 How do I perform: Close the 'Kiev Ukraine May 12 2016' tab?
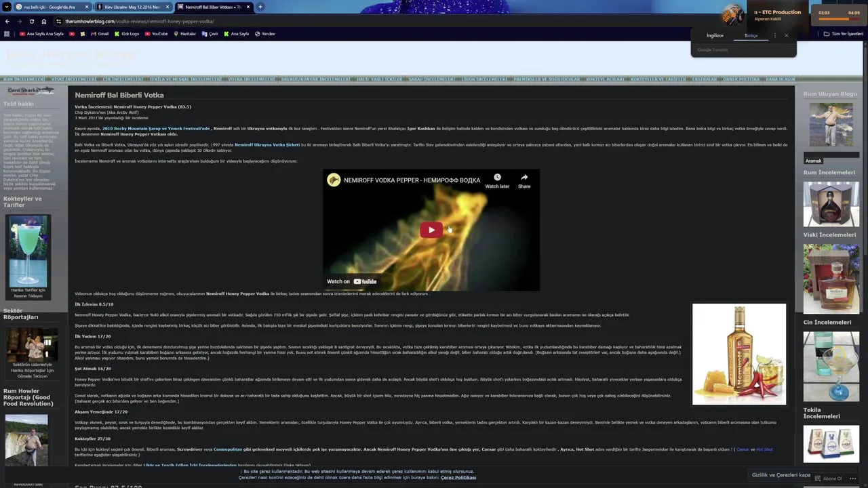click(x=167, y=7)
